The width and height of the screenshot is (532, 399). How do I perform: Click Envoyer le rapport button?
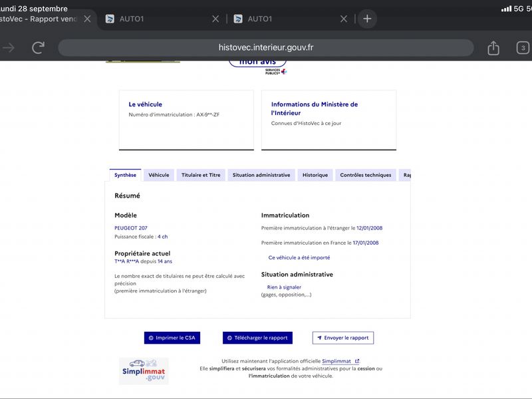click(343, 338)
